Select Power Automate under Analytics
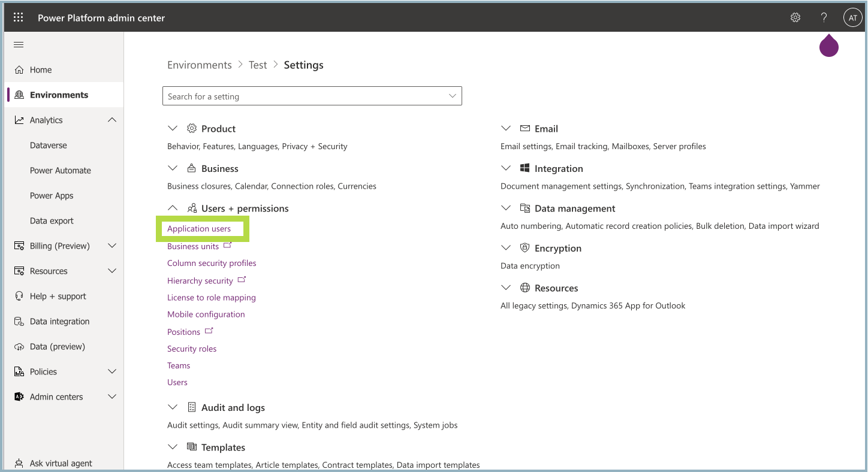 point(61,171)
